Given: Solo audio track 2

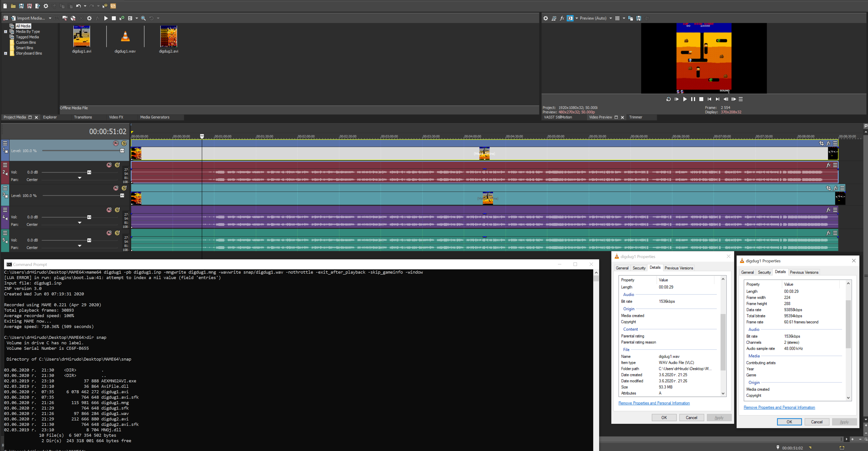Looking at the screenshot, I should tap(117, 165).
